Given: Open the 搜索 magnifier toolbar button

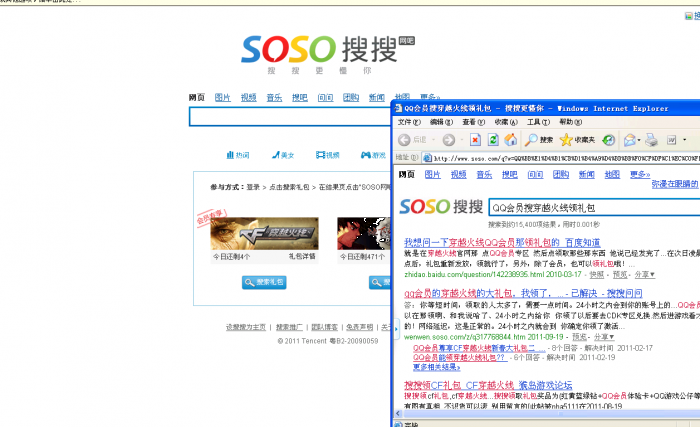Looking at the screenshot, I should pos(538,140).
